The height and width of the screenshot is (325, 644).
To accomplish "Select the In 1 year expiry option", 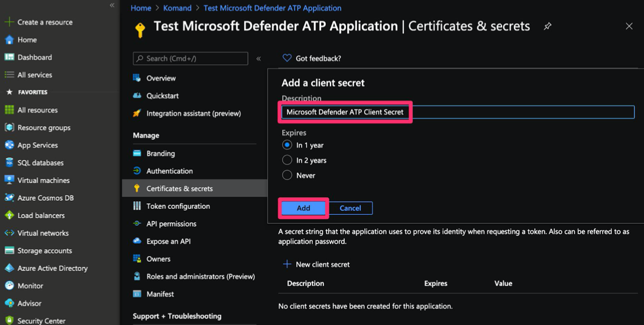I will (287, 145).
